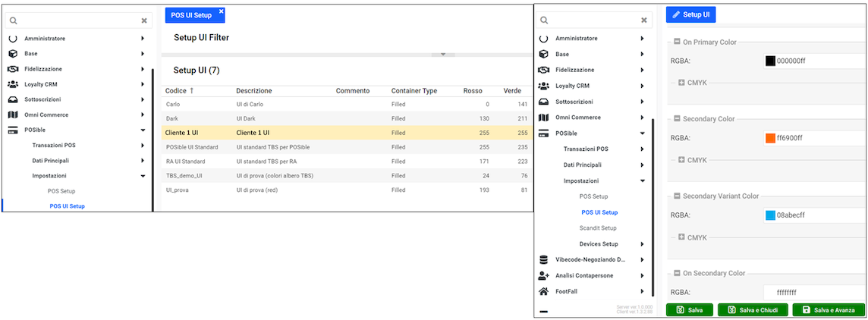Collapse the Secondary Variant Color section
Viewport: 868px width, 320px height.
[676, 196]
